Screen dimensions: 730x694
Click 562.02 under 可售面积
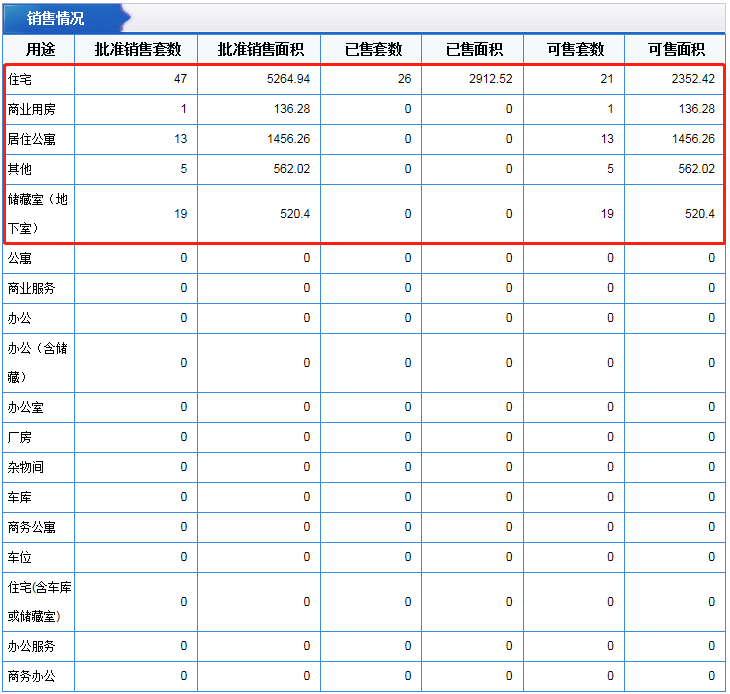tap(696, 168)
